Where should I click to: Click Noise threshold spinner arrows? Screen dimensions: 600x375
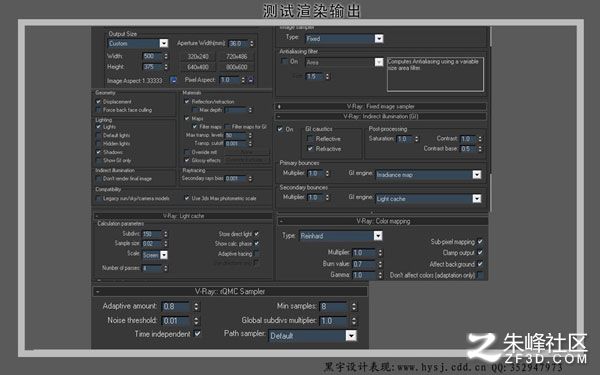(196, 321)
